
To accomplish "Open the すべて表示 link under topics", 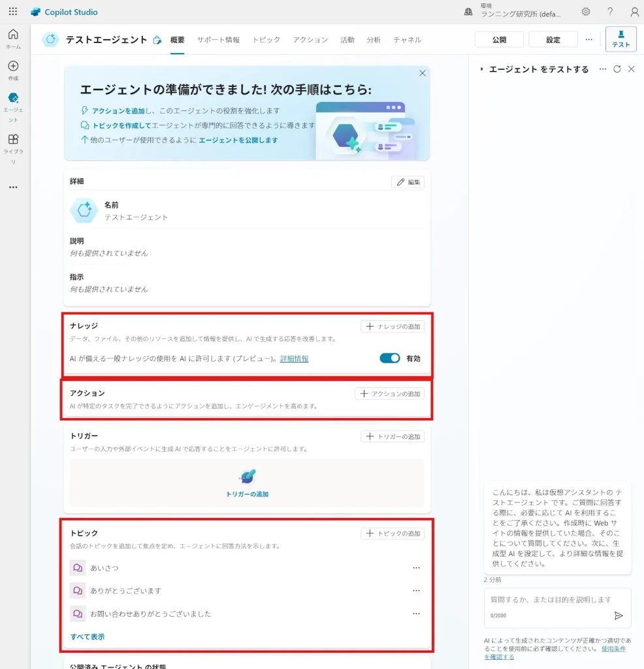I will (88, 636).
